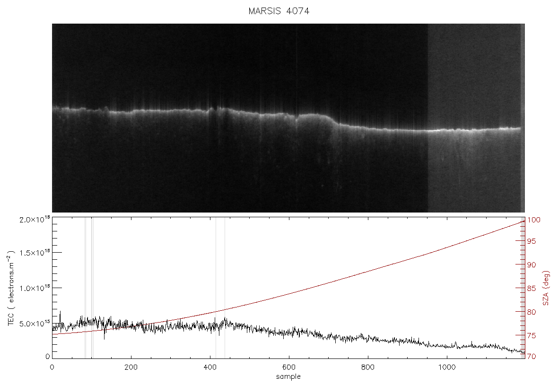Click the 2.0×10^16 TEC tick label
This screenshot has width=558, height=392.
click(35, 220)
